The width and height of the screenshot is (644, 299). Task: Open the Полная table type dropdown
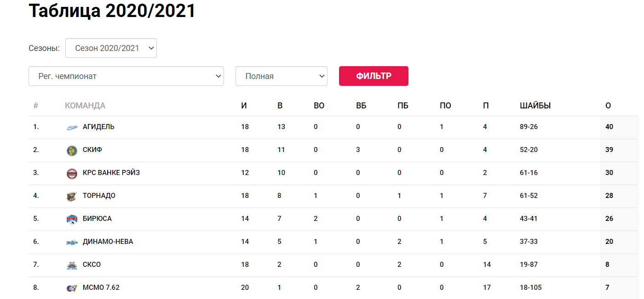coord(282,76)
